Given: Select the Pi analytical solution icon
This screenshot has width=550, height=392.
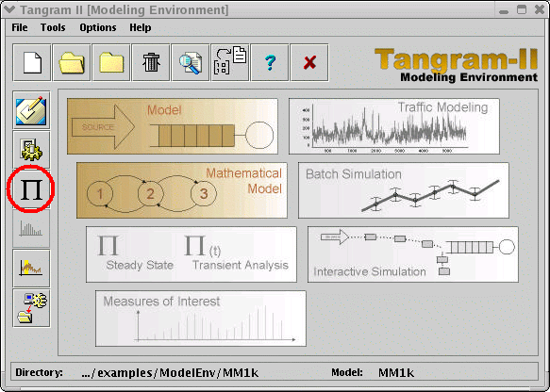Looking at the screenshot, I should [31, 189].
